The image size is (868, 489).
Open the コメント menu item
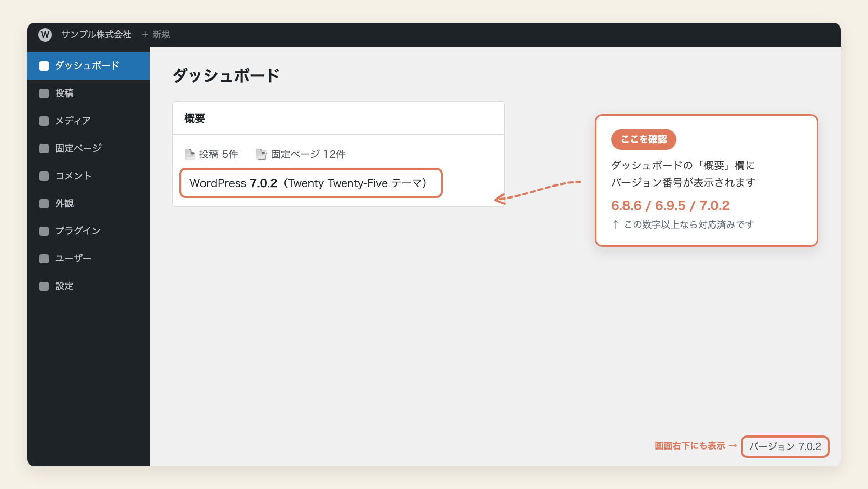(x=88, y=176)
